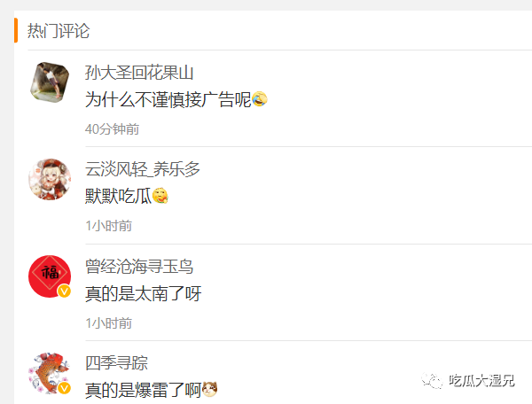Screen dimensions: 532x404
Task: Click the cat emoji after 真的是爆雷了啊
Action: (209, 390)
